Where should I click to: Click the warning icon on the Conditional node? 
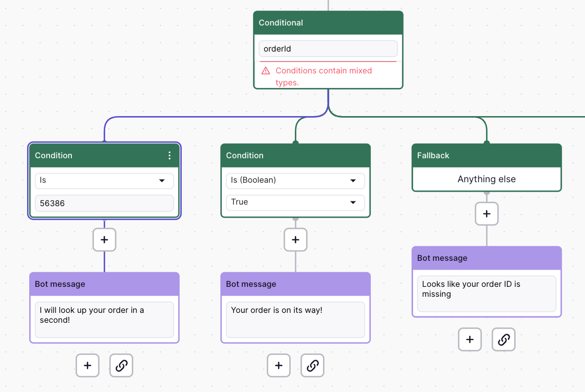pos(266,71)
